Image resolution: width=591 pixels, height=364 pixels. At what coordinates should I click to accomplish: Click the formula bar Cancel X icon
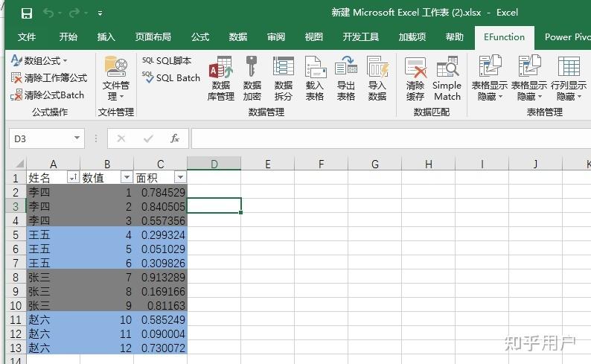pos(121,138)
